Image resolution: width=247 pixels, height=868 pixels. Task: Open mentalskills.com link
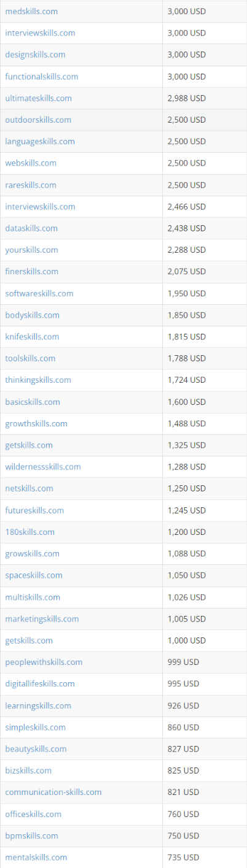coord(36,857)
